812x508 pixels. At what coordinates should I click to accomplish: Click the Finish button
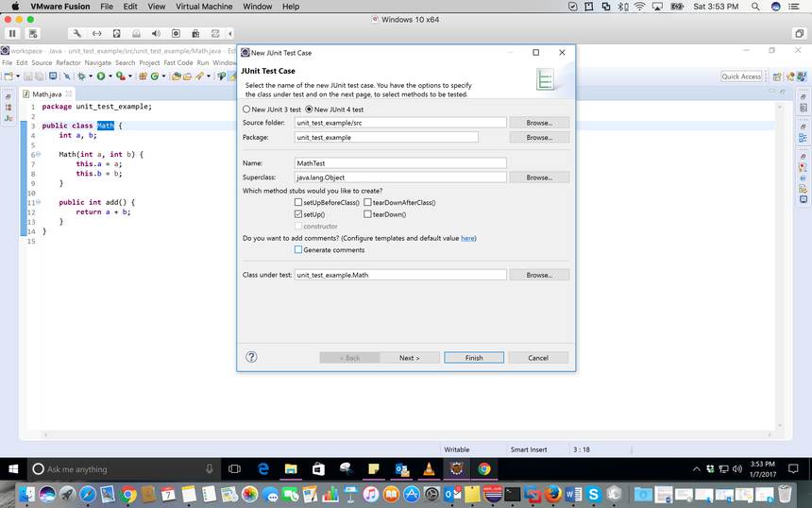tap(473, 358)
